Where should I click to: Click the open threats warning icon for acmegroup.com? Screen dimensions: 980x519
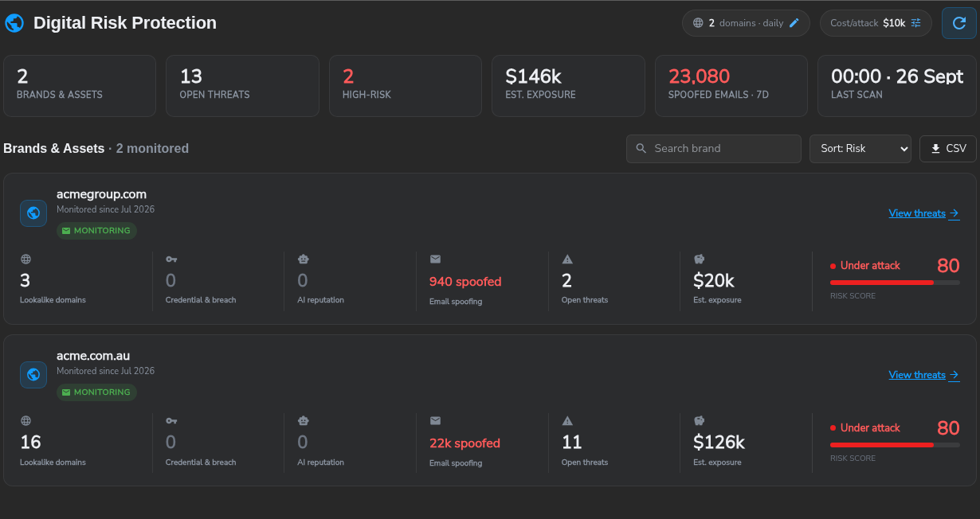(567, 259)
